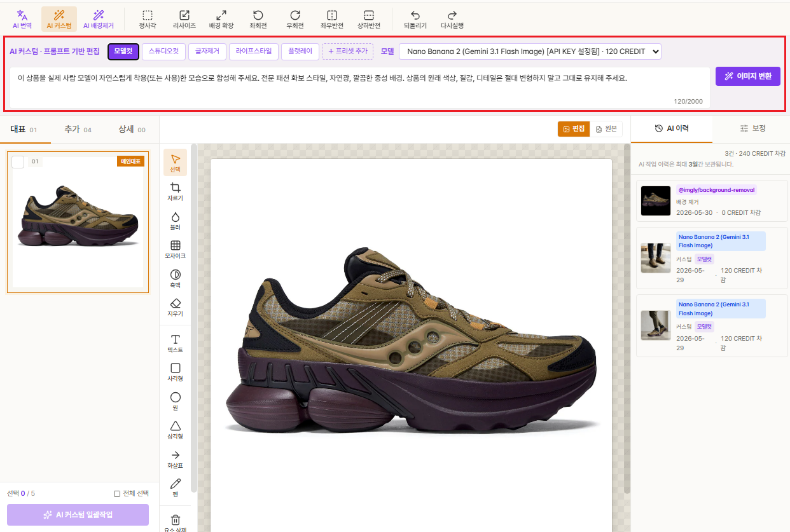Open the 리사이즈 resize tool
Image resolution: width=790 pixels, height=532 pixels.
click(x=184, y=20)
